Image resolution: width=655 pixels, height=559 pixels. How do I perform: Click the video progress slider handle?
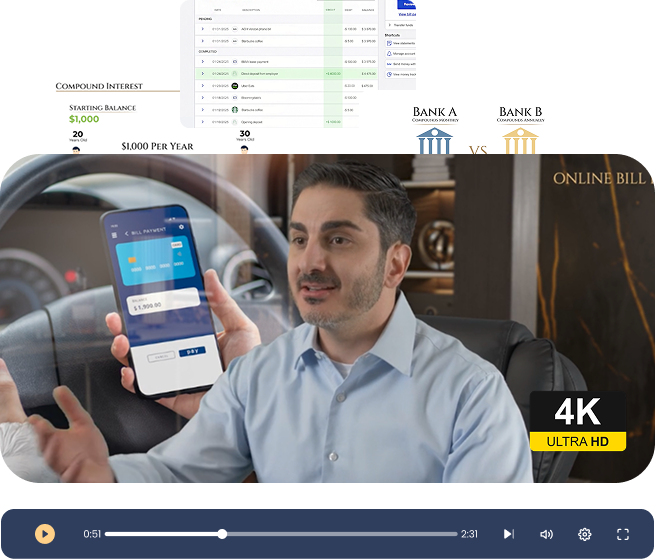(222, 534)
